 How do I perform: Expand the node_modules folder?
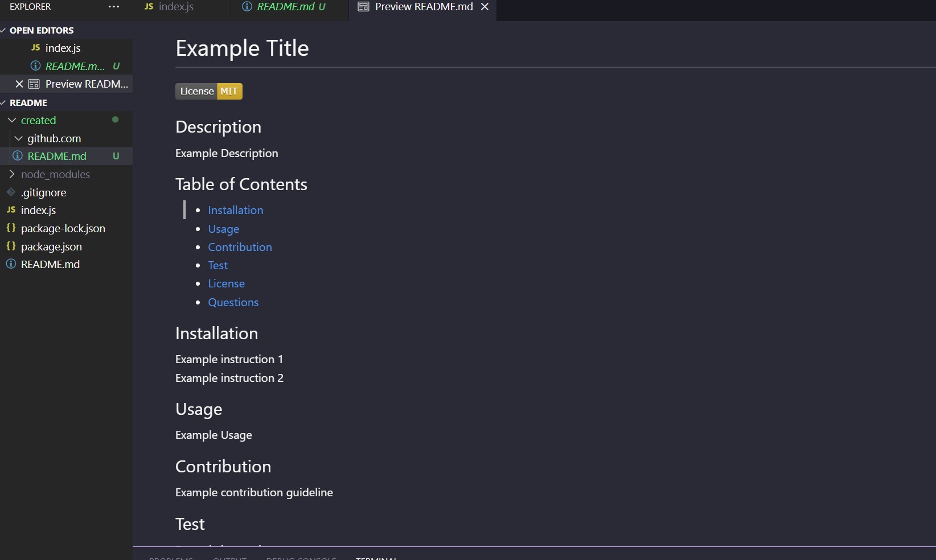(x=12, y=174)
